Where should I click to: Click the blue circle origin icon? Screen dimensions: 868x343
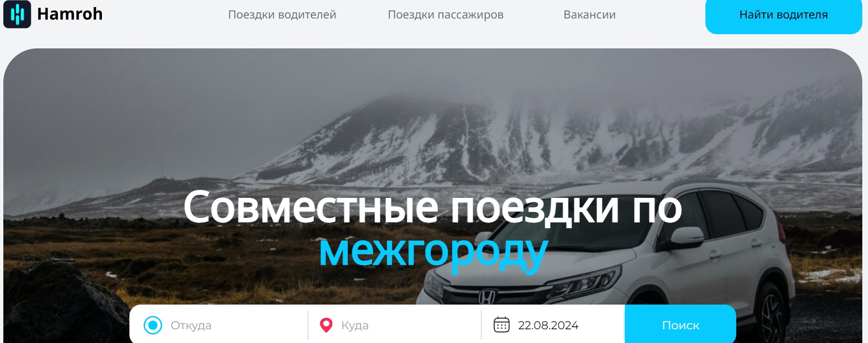(153, 325)
